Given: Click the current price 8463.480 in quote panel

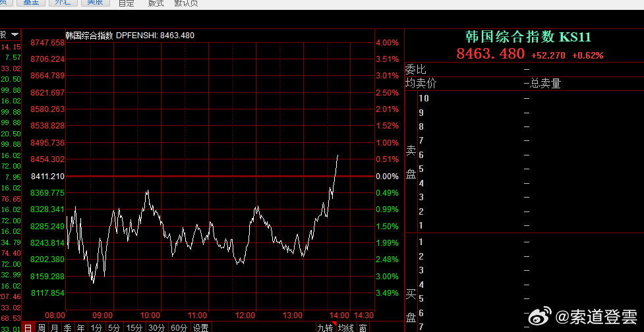Looking at the screenshot, I should tap(490, 53).
